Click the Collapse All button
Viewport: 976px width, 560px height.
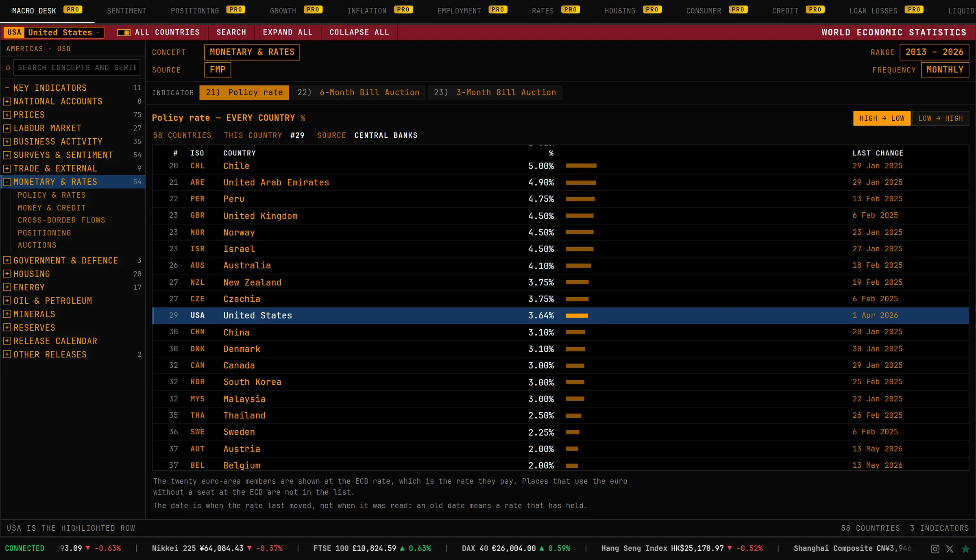(359, 33)
